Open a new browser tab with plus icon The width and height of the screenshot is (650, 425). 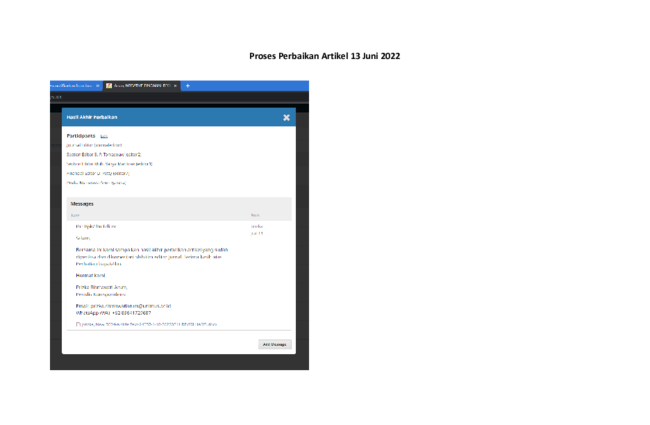pos(188,86)
